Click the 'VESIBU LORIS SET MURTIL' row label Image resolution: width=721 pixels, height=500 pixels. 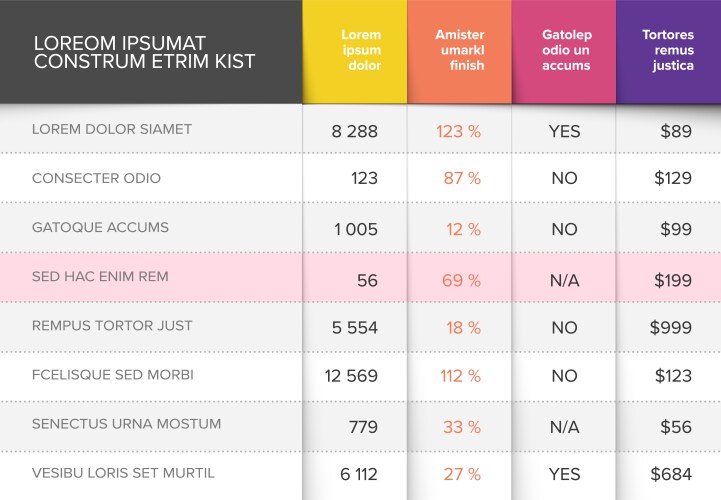[x=123, y=473]
